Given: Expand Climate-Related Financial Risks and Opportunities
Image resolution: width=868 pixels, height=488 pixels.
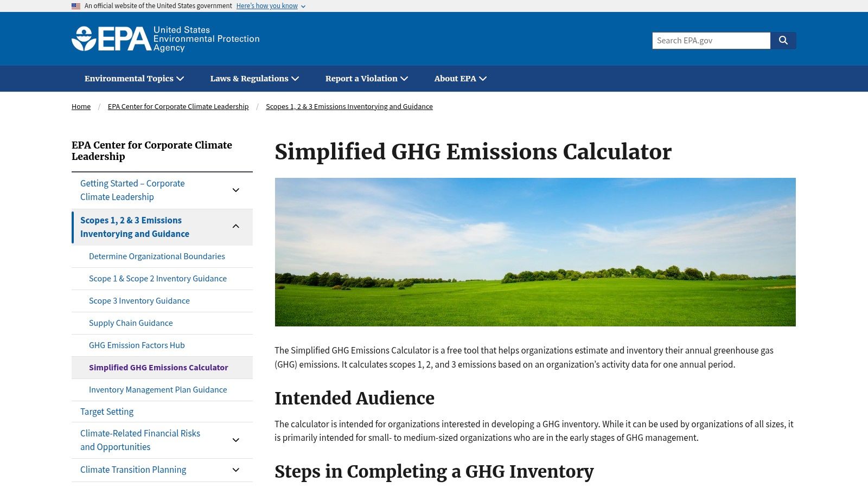Looking at the screenshot, I should tap(235, 440).
